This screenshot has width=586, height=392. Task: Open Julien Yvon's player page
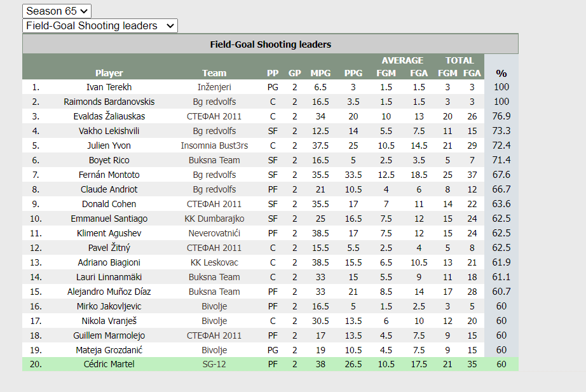pos(109,145)
